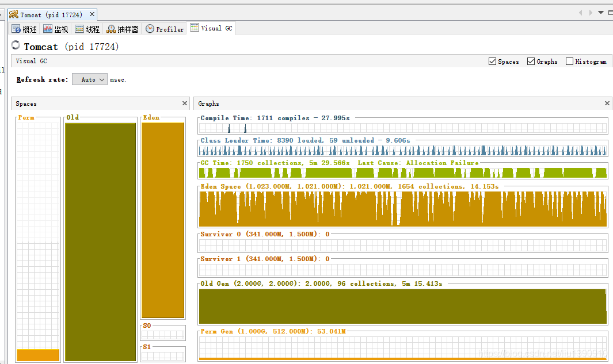
Task: Click the Survivor 1 graph
Action: (403, 270)
